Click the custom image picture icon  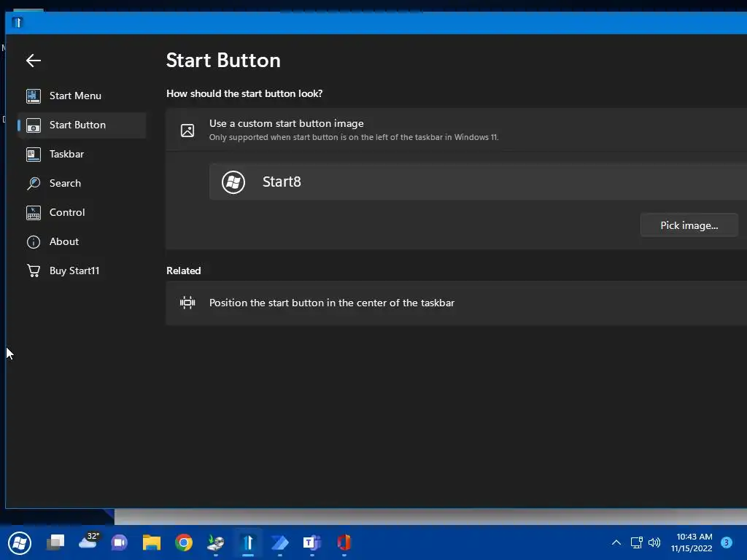pos(187,130)
